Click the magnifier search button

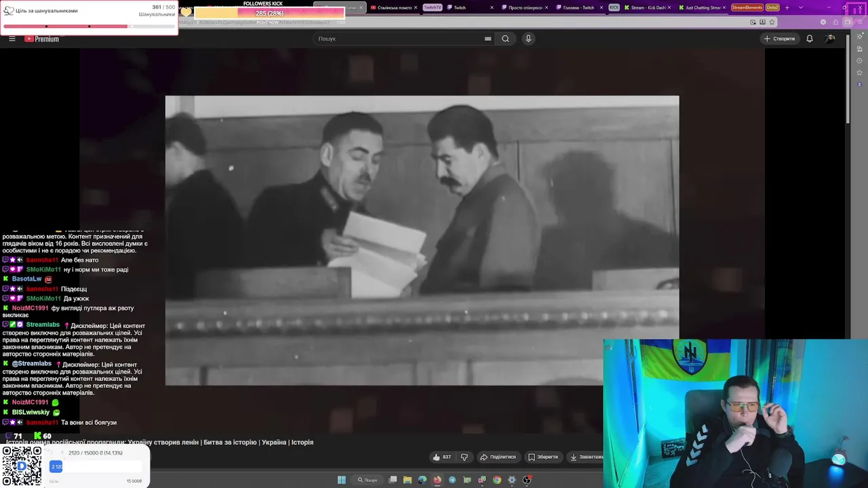(x=505, y=39)
